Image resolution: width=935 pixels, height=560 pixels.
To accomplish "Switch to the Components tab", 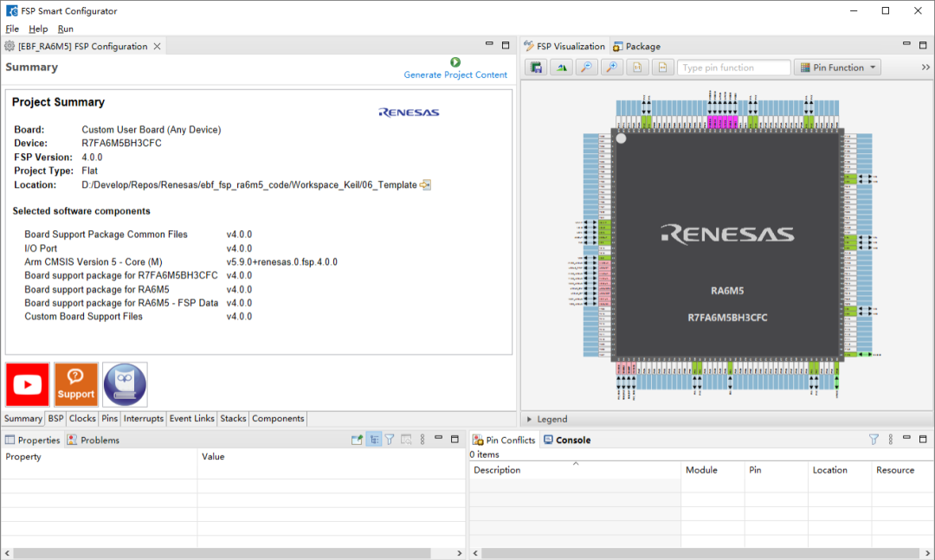I will point(278,419).
